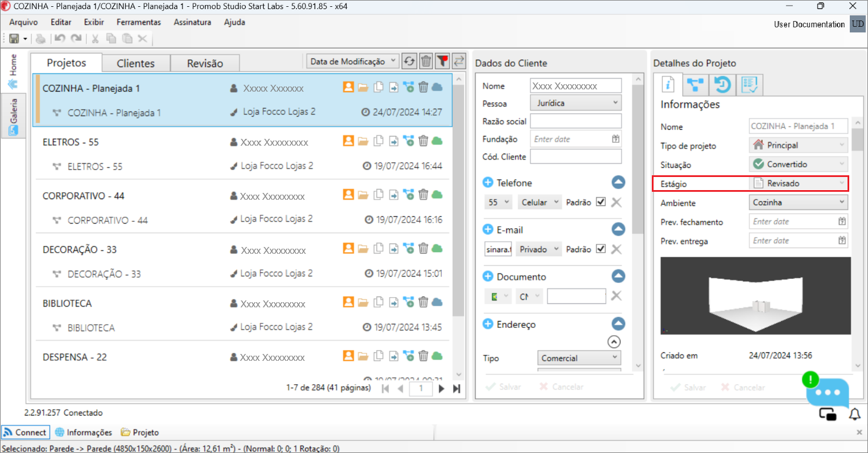This screenshot has width=868, height=453.
Task: Add a new E-mail with the plus icon
Action: pos(487,229)
